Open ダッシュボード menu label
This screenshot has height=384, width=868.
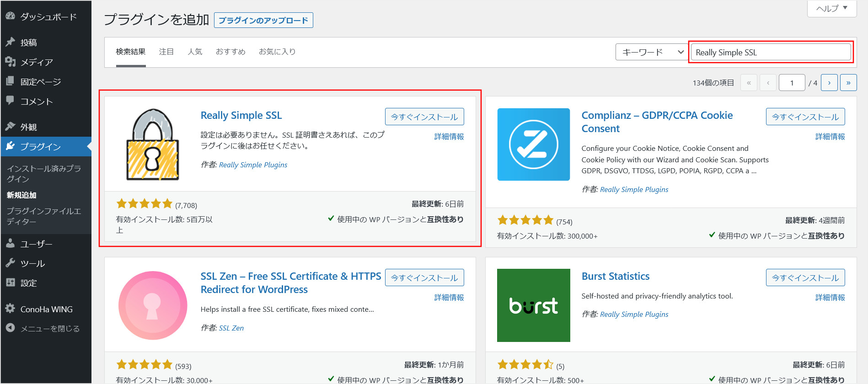[48, 17]
